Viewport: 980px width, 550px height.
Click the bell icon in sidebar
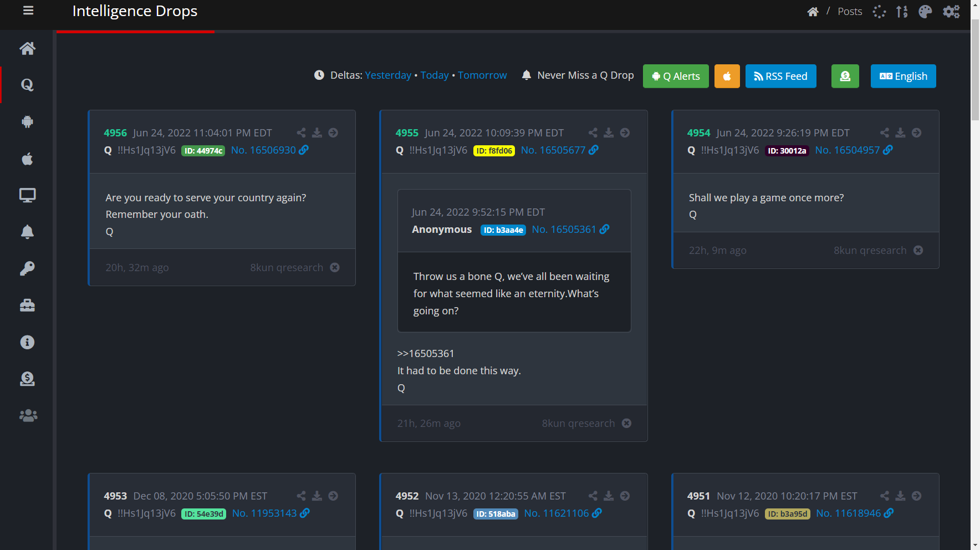(27, 232)
